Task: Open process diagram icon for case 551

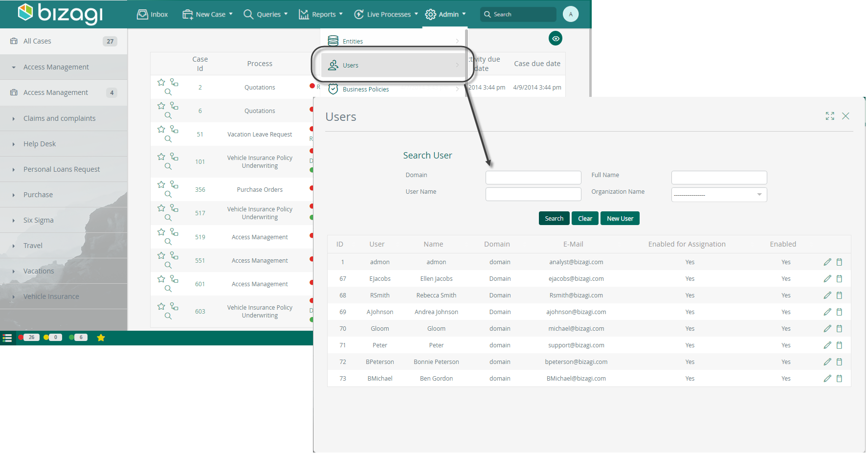Action: (174, 255)
